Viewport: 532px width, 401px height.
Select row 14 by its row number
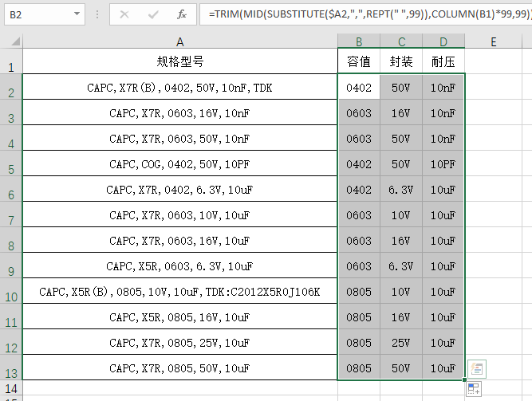pos(11,388)
